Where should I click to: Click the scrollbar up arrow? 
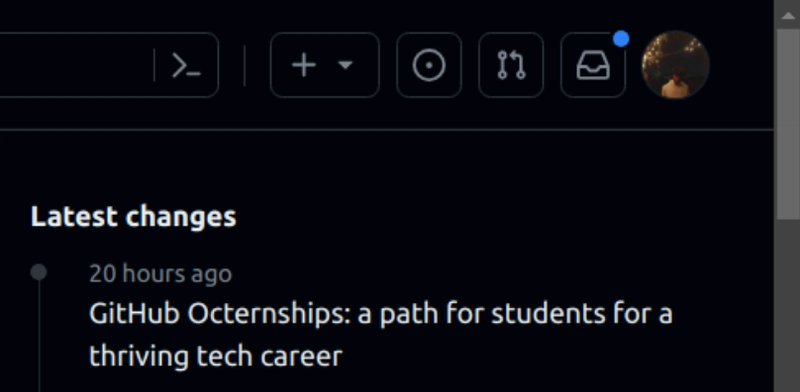[x=787, y=15]
